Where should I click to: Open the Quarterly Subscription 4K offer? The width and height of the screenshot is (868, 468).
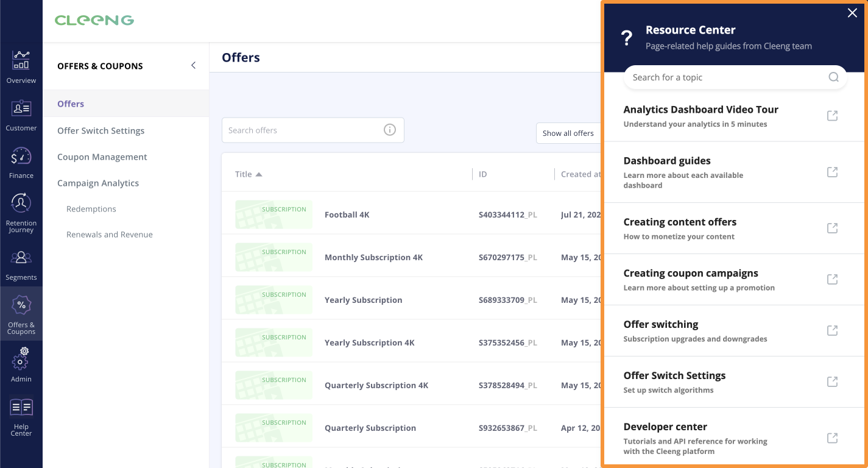pyautogui.click(x=376, y=385)
